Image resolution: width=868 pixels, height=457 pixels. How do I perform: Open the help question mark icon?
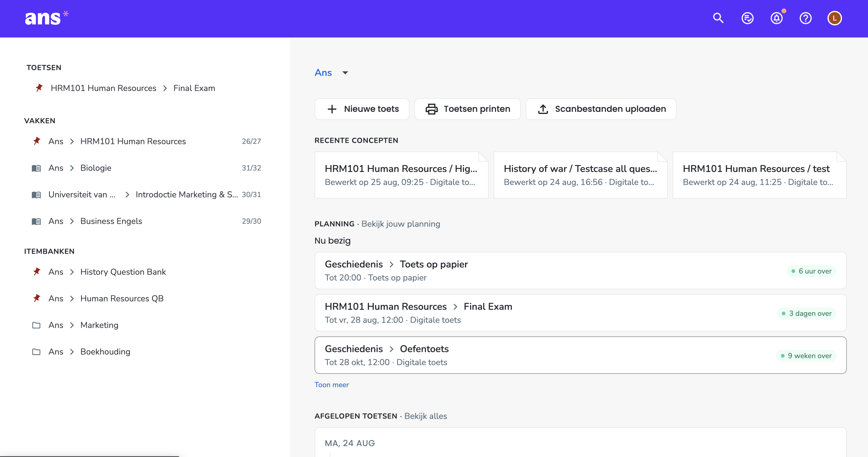pos(806,18)
